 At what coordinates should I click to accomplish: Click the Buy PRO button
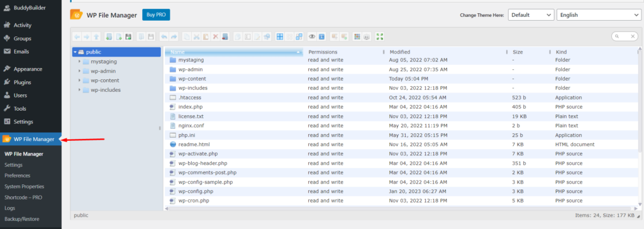(156, 14)
